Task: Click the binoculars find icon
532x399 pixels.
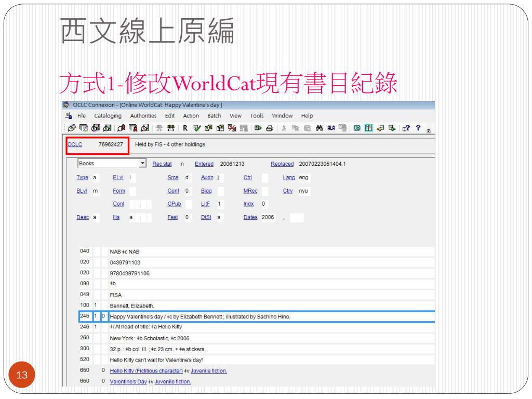Action: (x=319, y=128)
